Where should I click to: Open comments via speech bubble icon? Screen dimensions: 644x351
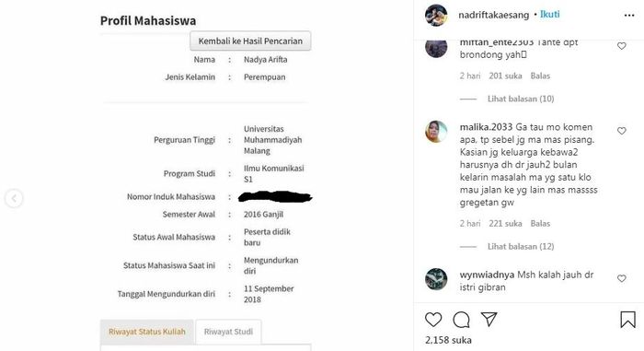click(x=461, y=320)
